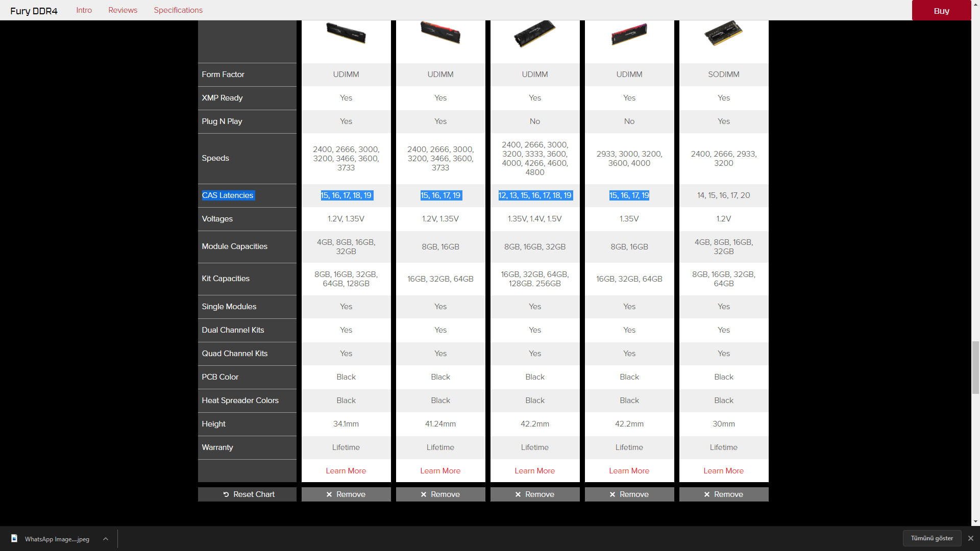Click SODIMM memory module thumbnail image

click(x=723, y=34)
